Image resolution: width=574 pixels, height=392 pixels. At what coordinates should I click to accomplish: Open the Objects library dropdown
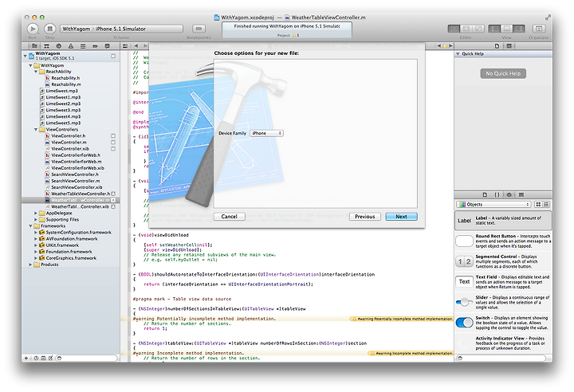pyautogui.click(x=493, y=204)
